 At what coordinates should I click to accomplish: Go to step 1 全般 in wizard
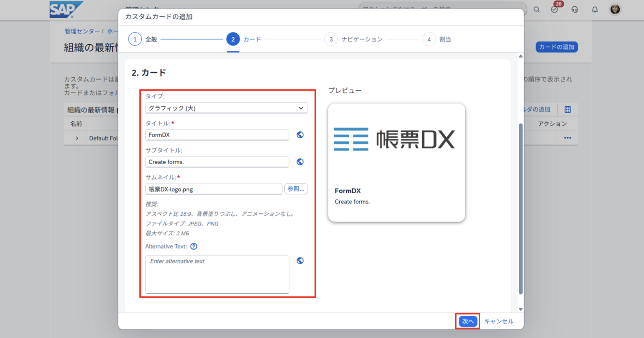point(135,39)
